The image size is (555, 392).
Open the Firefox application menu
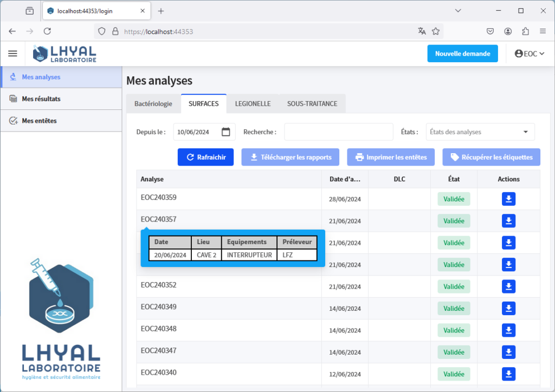pyautogui.click(x=543, y=31)
